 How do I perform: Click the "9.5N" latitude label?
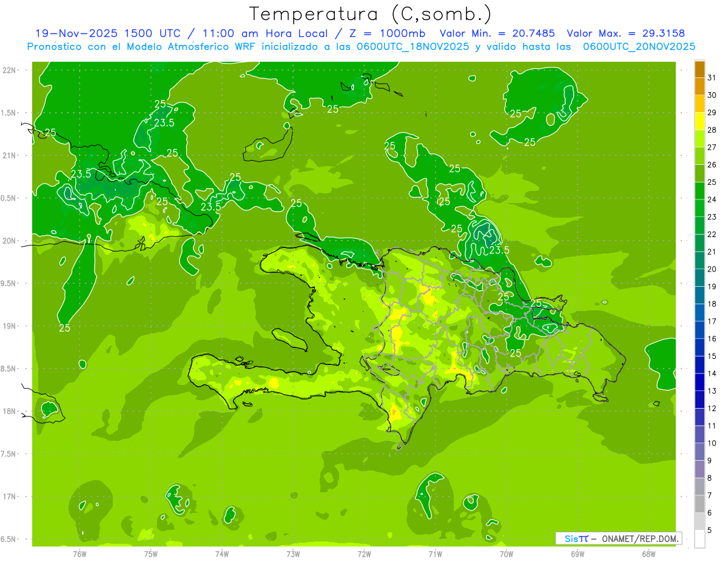click(x=9, y=284)
